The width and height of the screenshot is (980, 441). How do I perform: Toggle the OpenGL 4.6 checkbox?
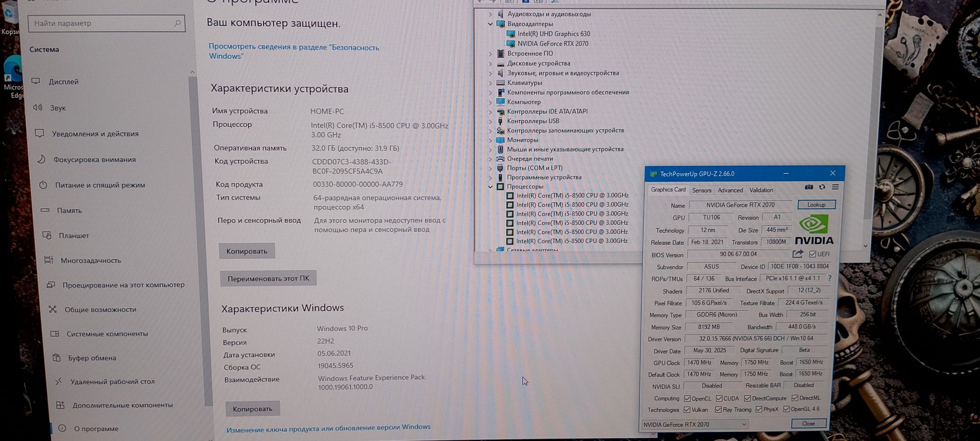pos(786,409)
